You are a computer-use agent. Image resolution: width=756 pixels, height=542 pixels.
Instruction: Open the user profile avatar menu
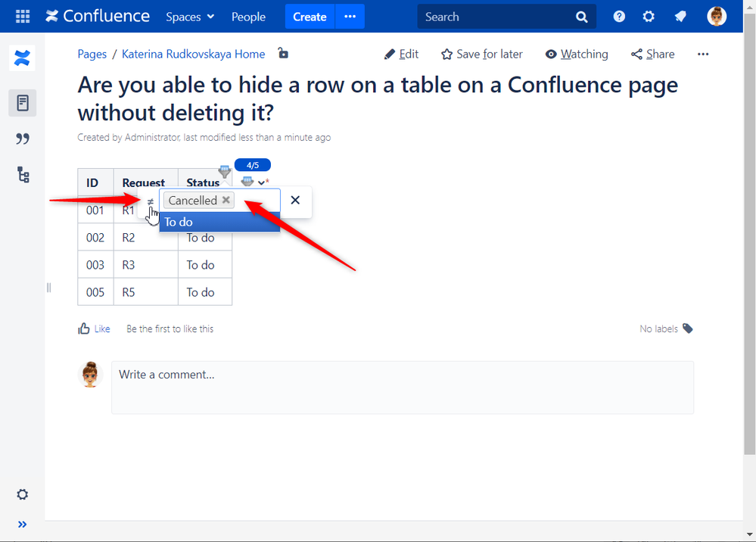(717, 17)
